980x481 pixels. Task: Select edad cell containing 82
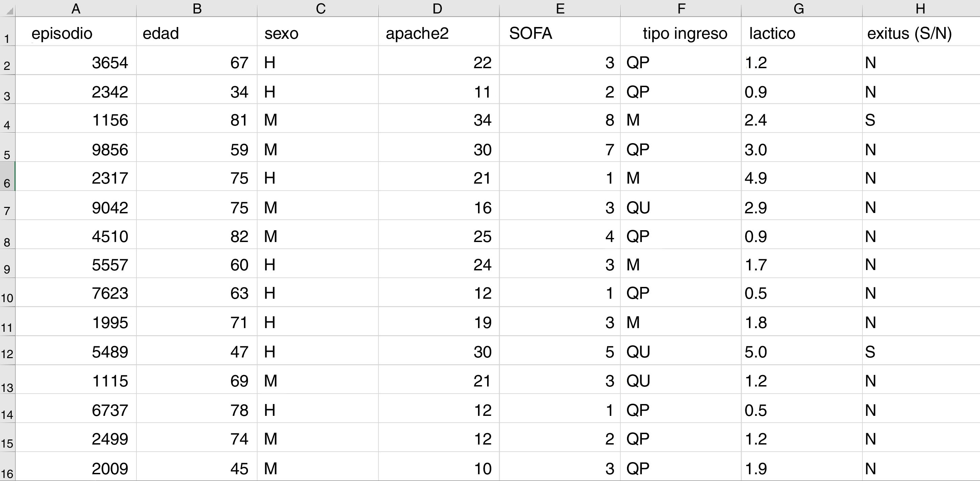point(197,237)
